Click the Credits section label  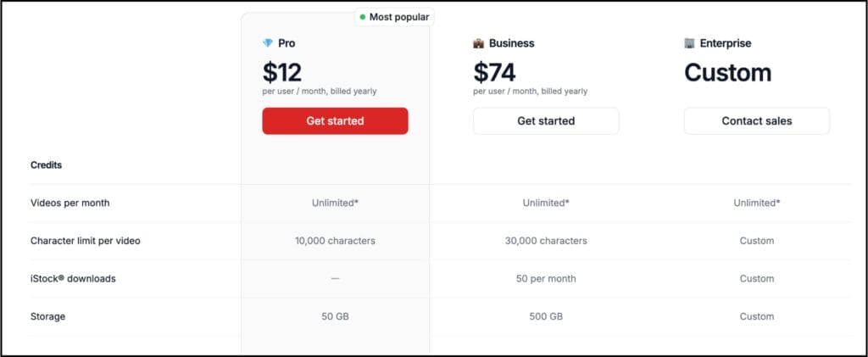tap(46, 165)
